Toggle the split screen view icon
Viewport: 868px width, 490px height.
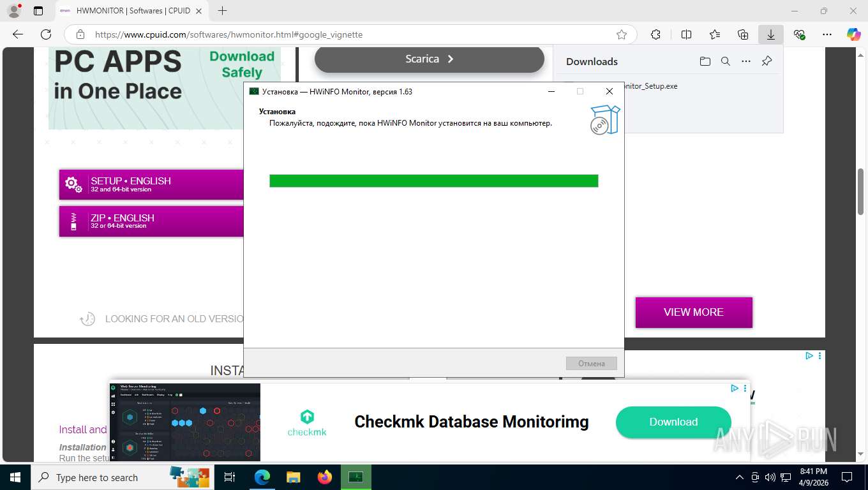point(686,34)
